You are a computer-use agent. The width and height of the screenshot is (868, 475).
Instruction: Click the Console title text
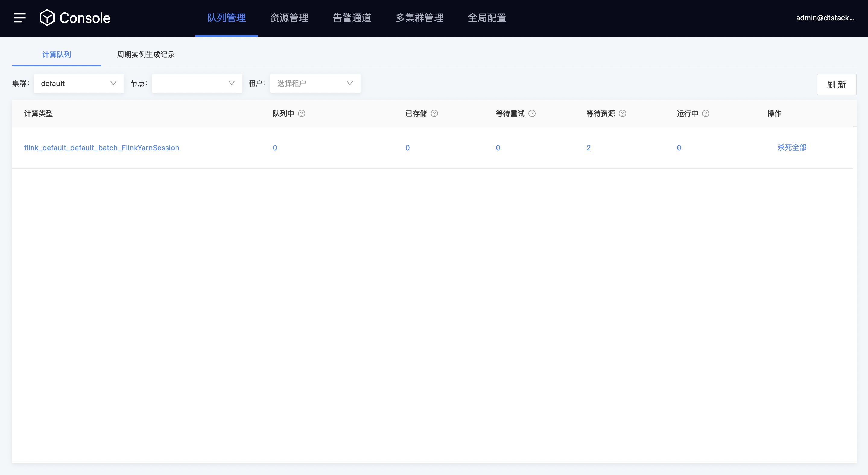pos(85,18)
